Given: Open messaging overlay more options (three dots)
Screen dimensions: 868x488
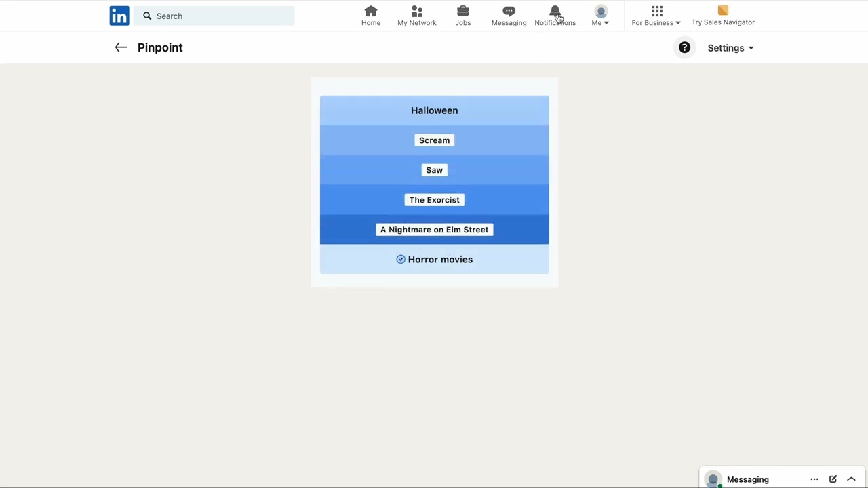Looking at the screenshot, I should 814,479.
